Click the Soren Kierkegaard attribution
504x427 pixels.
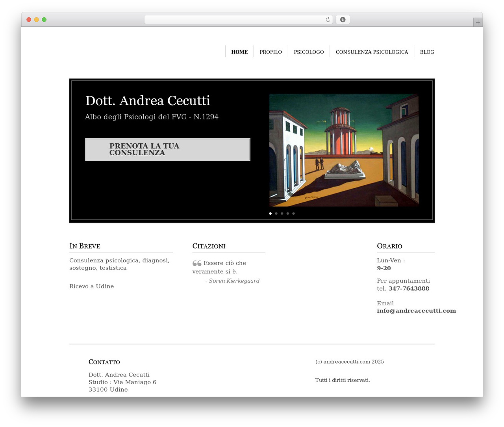(232, 281)
